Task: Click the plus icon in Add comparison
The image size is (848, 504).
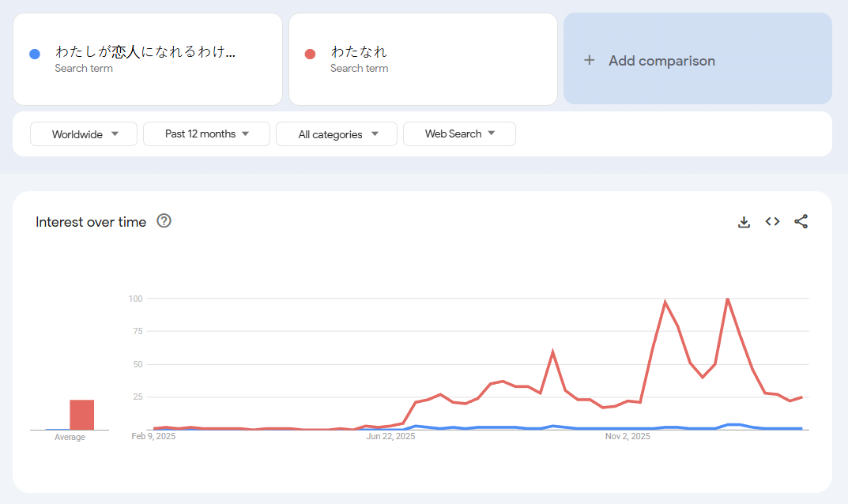Action: point(590,60)
